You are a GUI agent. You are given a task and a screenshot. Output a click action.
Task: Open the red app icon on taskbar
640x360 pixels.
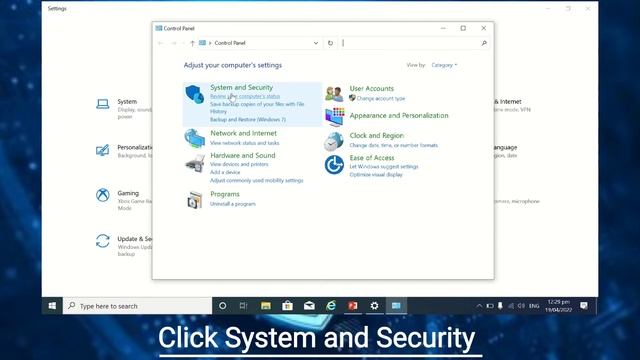[353, 306]
